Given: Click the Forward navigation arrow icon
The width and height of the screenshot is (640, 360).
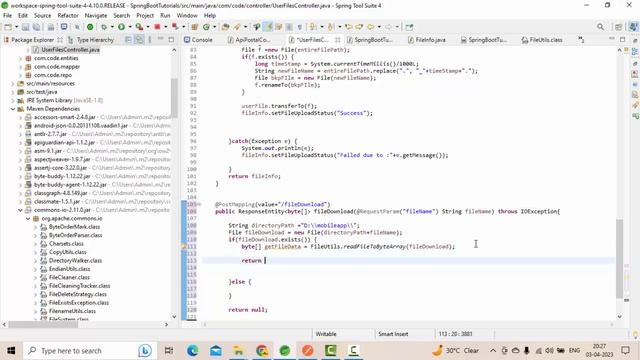Looking at the screenshot, I should [x=389, y=27].
